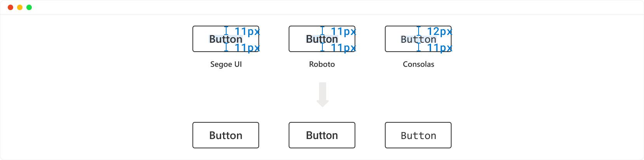Screen dimensions: 644x160
Task: Select the annotated Button above Roboto label
Action: 322,39
